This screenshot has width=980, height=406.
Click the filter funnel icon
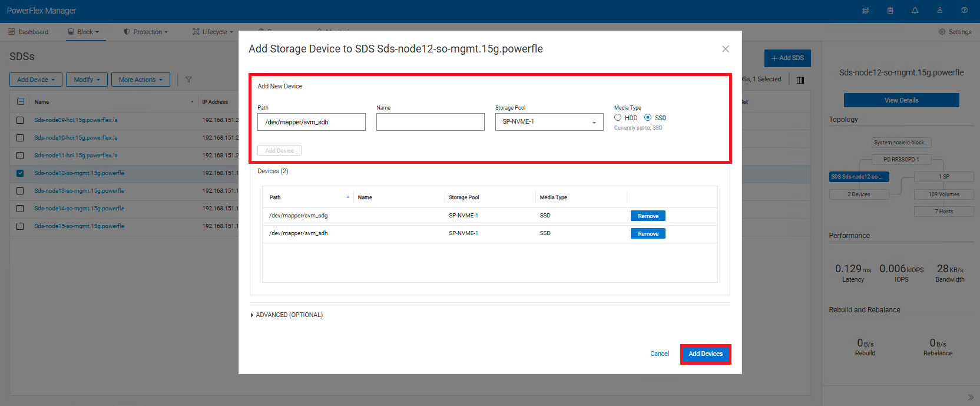pos(188,80)
